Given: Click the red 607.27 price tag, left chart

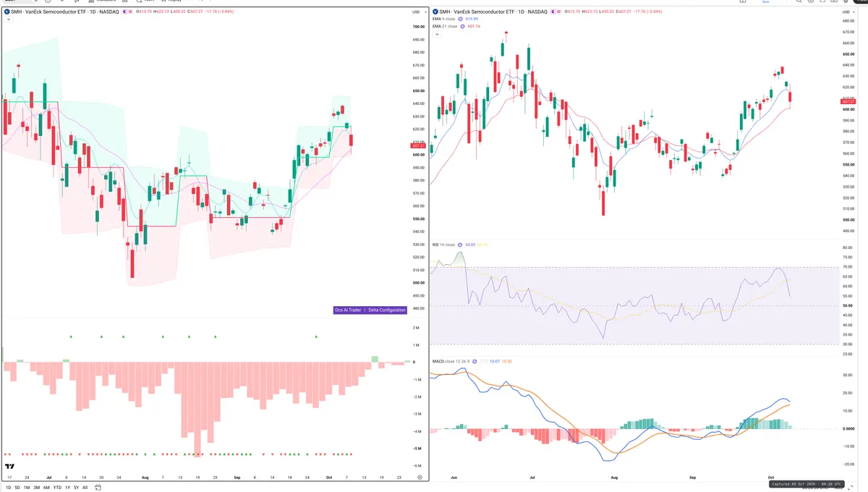Looking at the screenshot, I should (417, 145).
